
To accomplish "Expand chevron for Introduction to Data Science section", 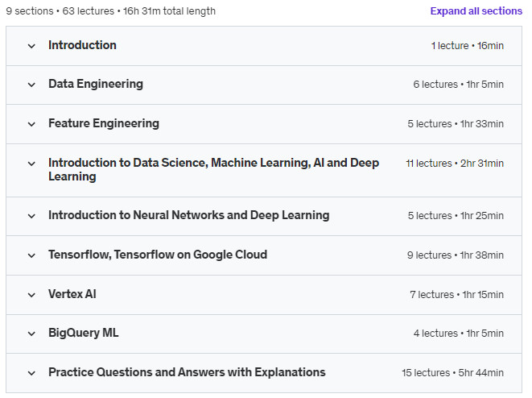I will tap(31, 164).
